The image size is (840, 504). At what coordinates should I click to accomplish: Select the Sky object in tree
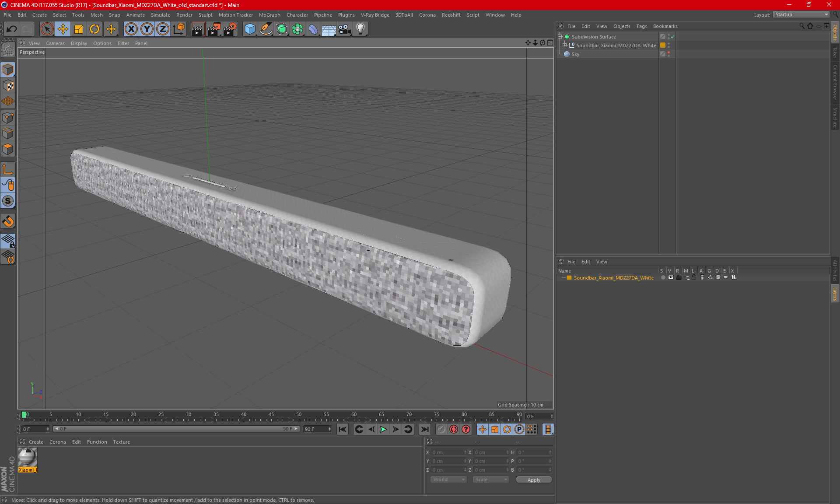(x=575, y=54)
